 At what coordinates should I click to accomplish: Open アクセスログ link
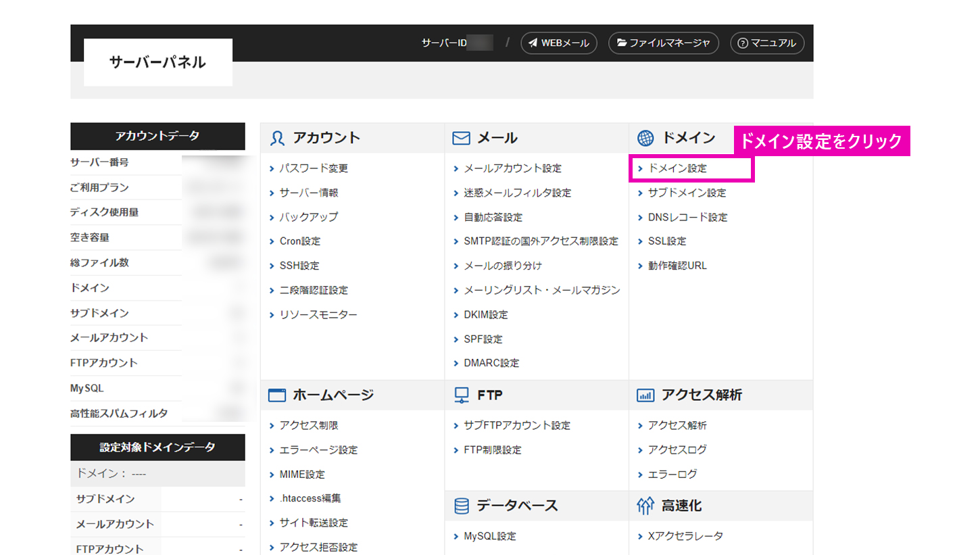tap(677, 450)
